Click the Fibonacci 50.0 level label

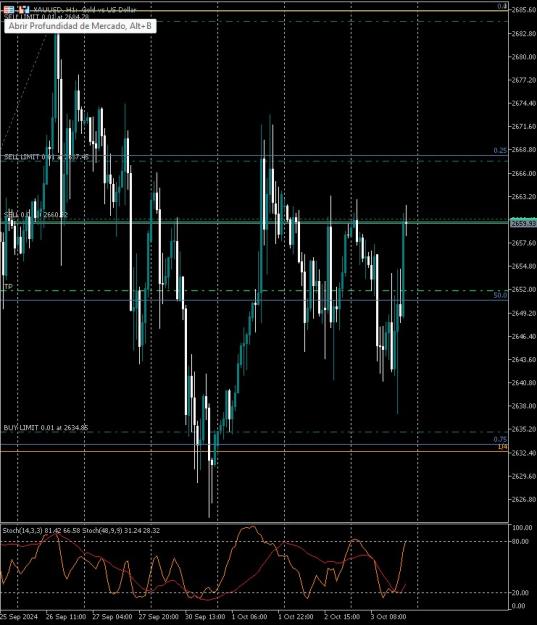(500, 295)
